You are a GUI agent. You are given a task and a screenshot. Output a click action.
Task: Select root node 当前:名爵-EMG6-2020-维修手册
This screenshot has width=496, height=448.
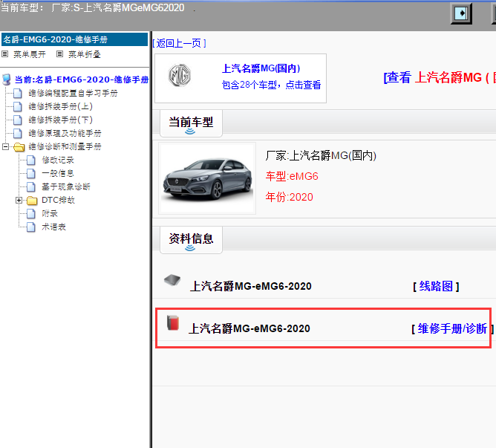tap(82, 79)
